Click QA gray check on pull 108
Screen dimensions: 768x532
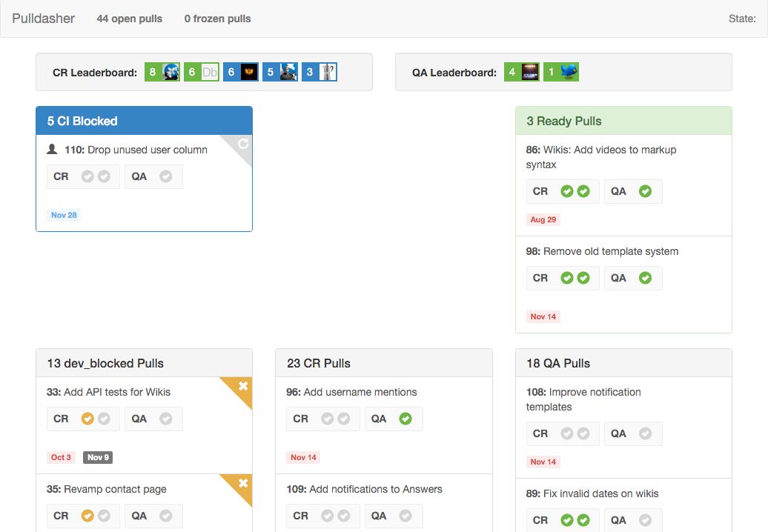click(646, 433)
